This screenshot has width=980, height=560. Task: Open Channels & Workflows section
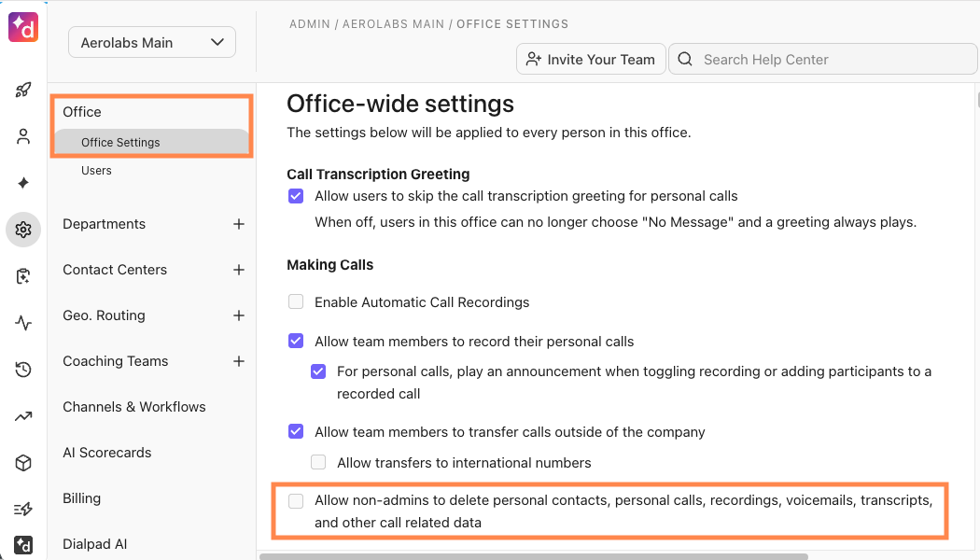[x=133, y=407]
